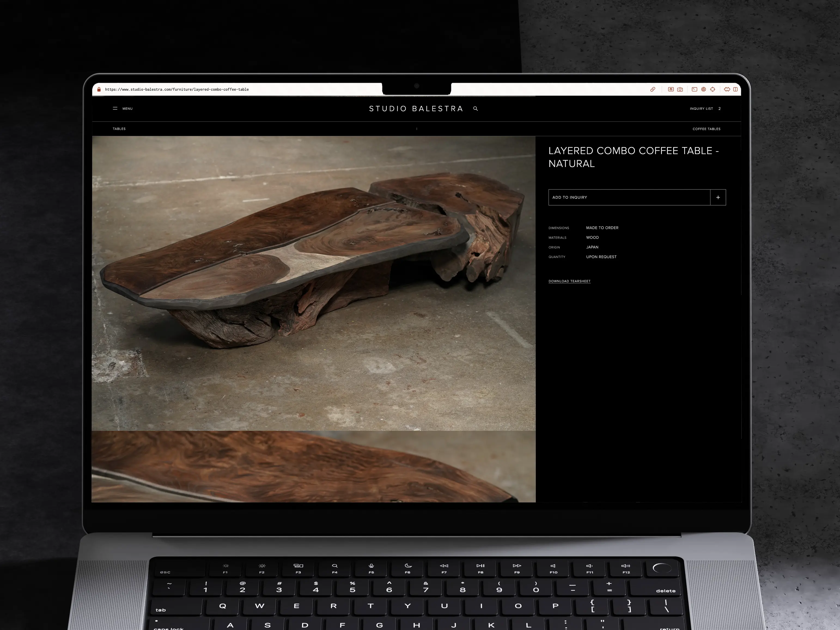840x630 pixels.
Task: Click the plus icon beside Add to Inquiry
Action: (x=718, y=197)
